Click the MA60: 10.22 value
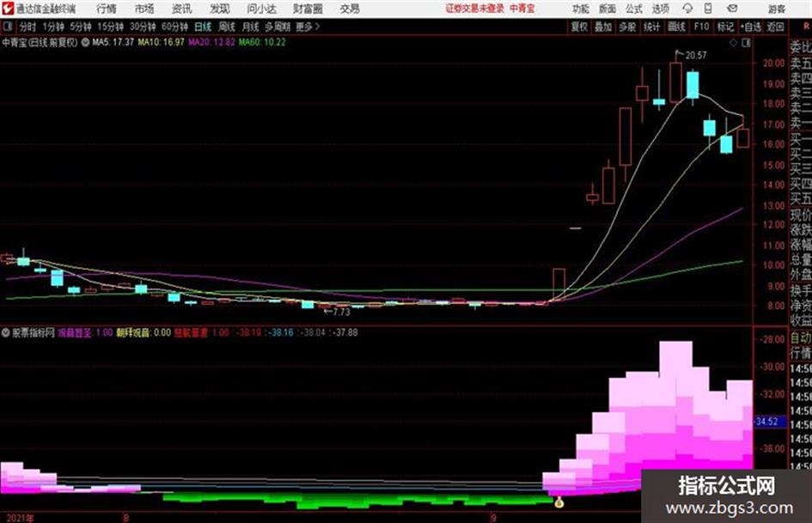Image resolution: width=812 pixels, height=523 pixels. pos(262,42)
